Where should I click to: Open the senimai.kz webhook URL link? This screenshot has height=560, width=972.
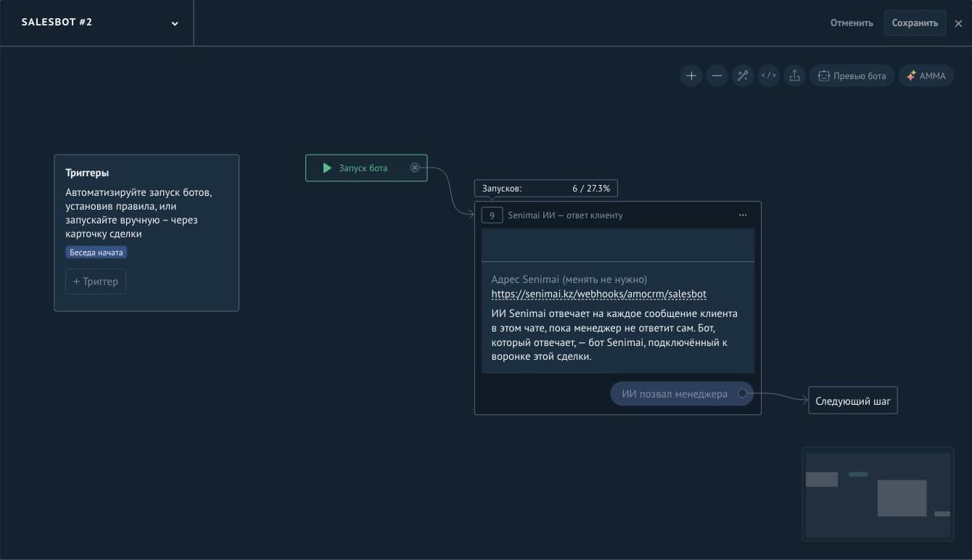click(x=598, y=294)
